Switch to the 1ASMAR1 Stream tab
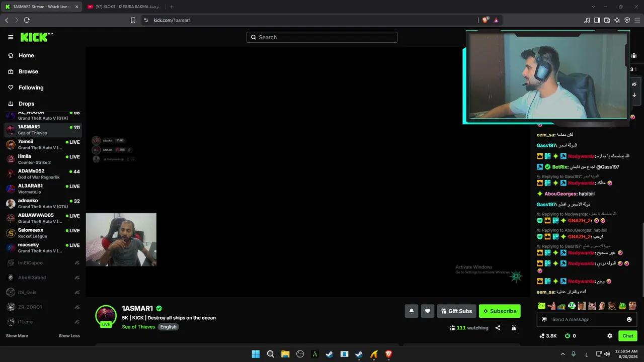 point(41,7)
